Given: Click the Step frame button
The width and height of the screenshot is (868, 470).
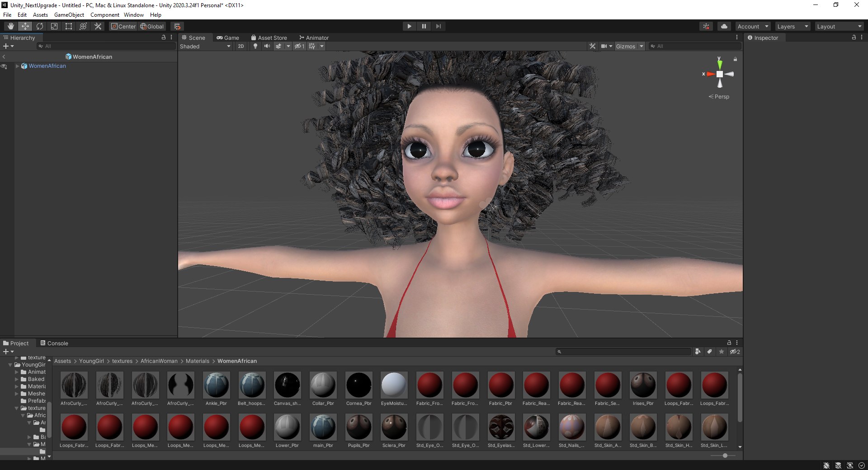Looking at the screenshot, I should pyautogui.click(x=438, y=26).
